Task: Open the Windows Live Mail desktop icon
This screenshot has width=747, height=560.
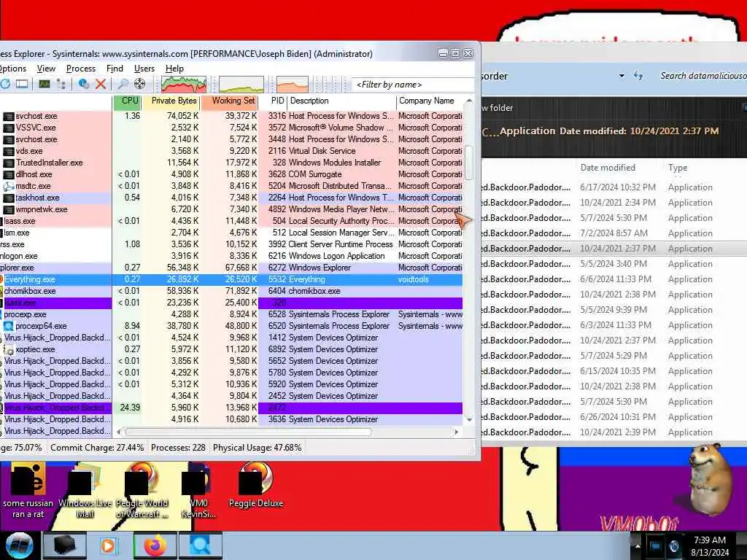Action: click(x=85, y=490)
